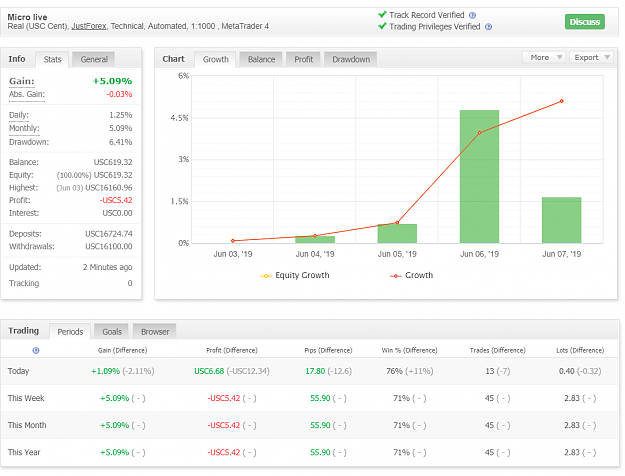Click the Pips (Difference) column header
625x476 pixels.
tap(328, 350)
